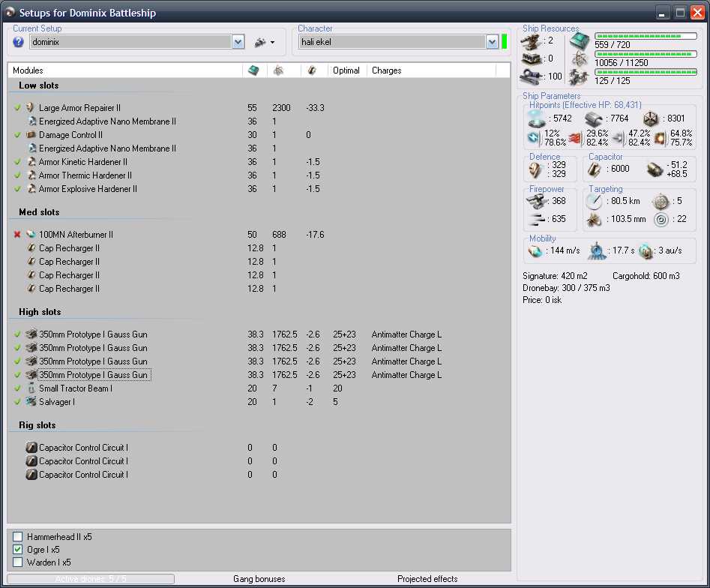Screen dimensions: 710x588
Task: Click the High slots section header
Action: (40, 312)
